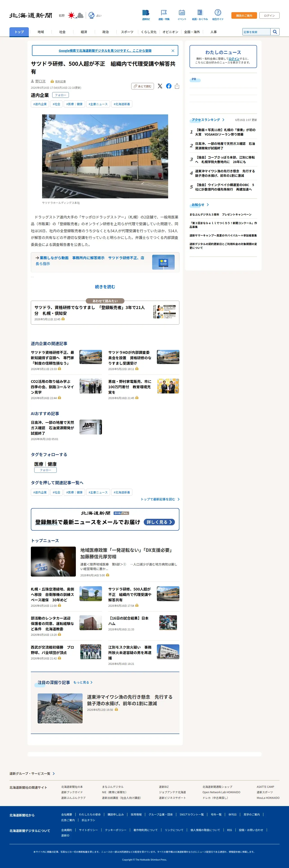The image size is (289, 868).
Task: Expand お知らせ section chevron
Action: coord(208,205)
